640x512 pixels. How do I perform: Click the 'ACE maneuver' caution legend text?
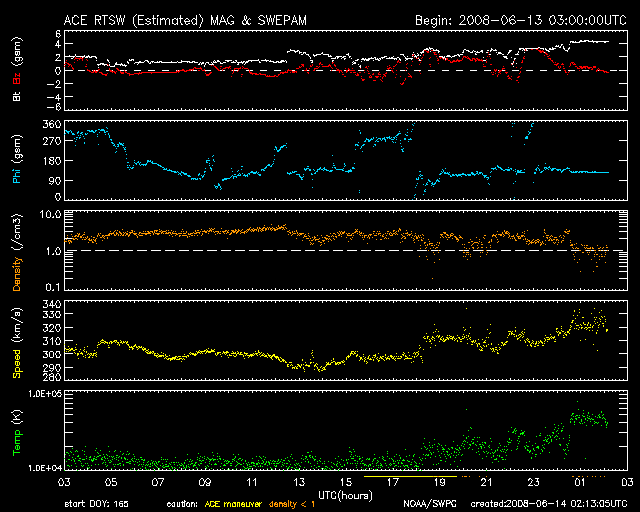tap(233, 504)
